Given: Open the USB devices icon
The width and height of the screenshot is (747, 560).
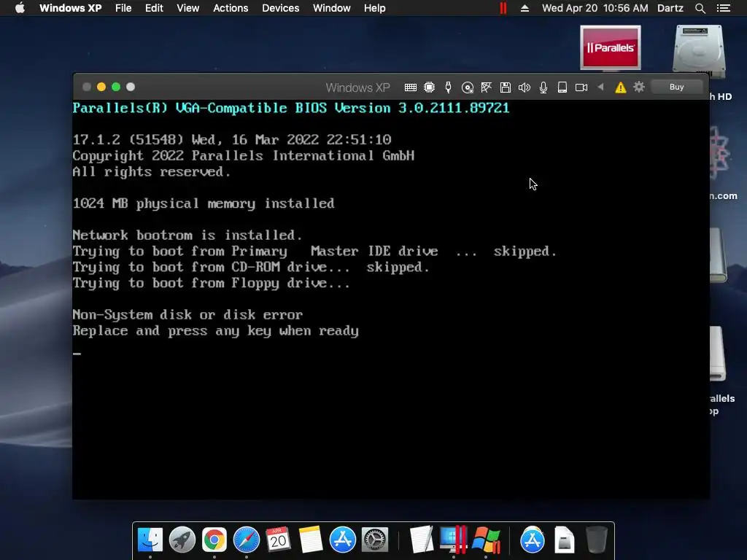Looking at the screenshot, I should [x=449, y=87].
